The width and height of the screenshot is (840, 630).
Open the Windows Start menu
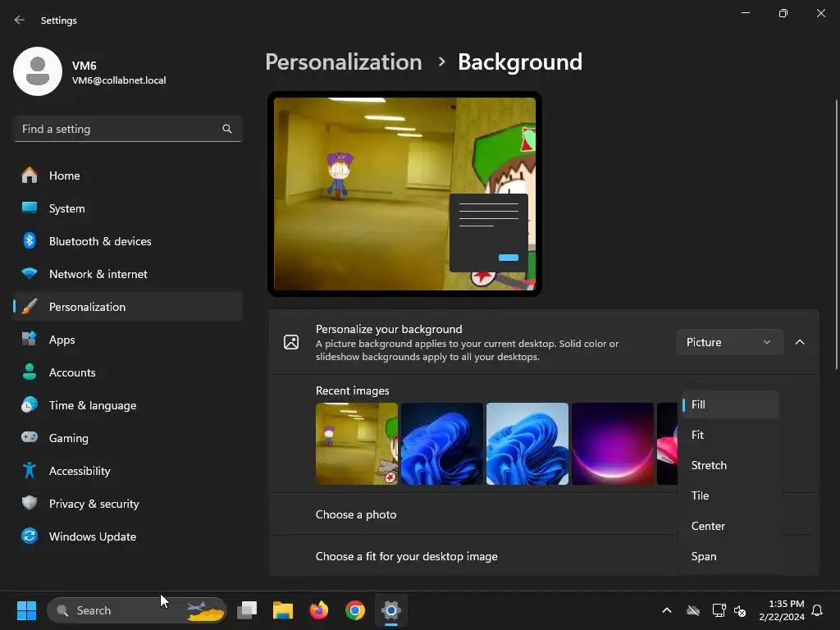26,610
